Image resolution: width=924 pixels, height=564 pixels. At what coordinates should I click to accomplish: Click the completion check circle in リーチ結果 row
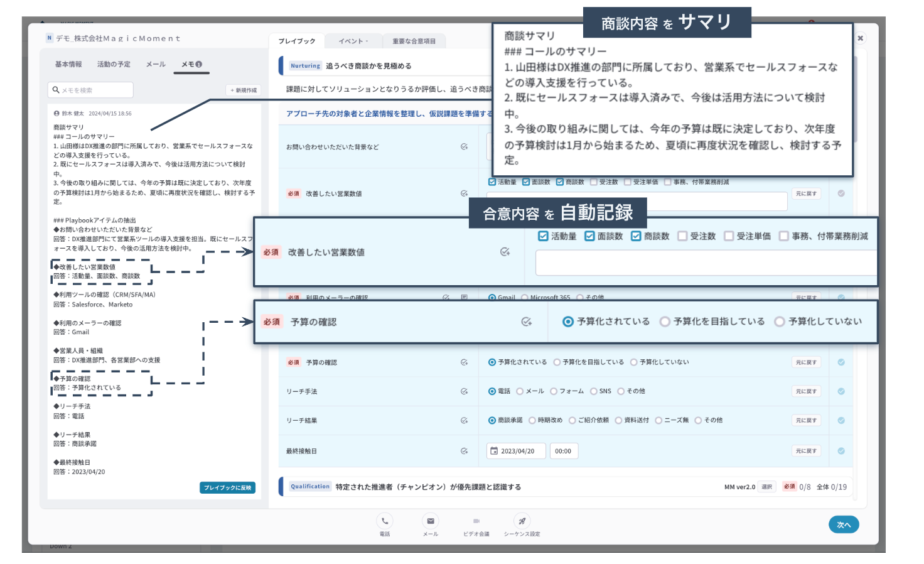pos(841,420)
